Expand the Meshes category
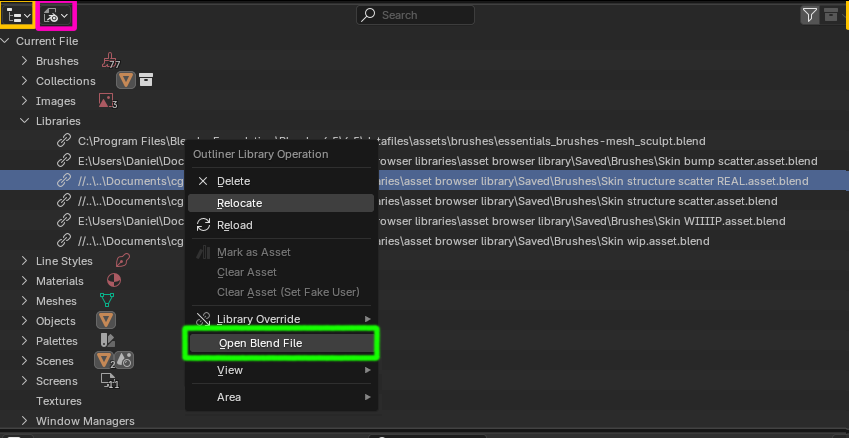The image size is (849, 438). [x=24, y=301]
